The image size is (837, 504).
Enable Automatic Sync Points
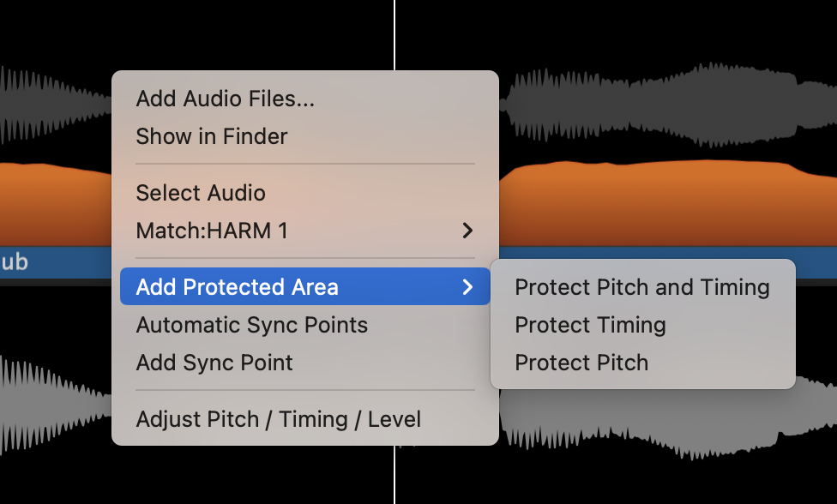(251, 325)
